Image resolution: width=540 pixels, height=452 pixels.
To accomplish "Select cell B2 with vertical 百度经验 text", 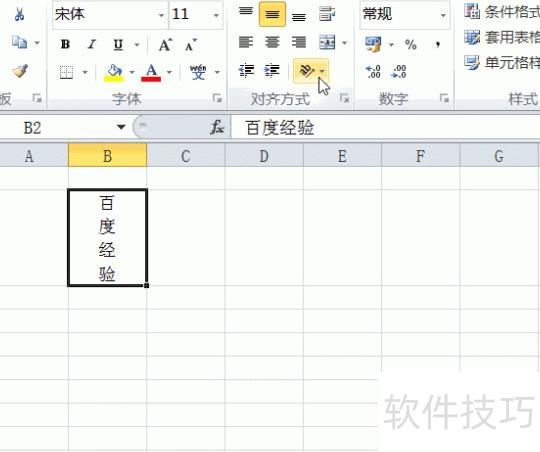I will click(x=107, y=237).
